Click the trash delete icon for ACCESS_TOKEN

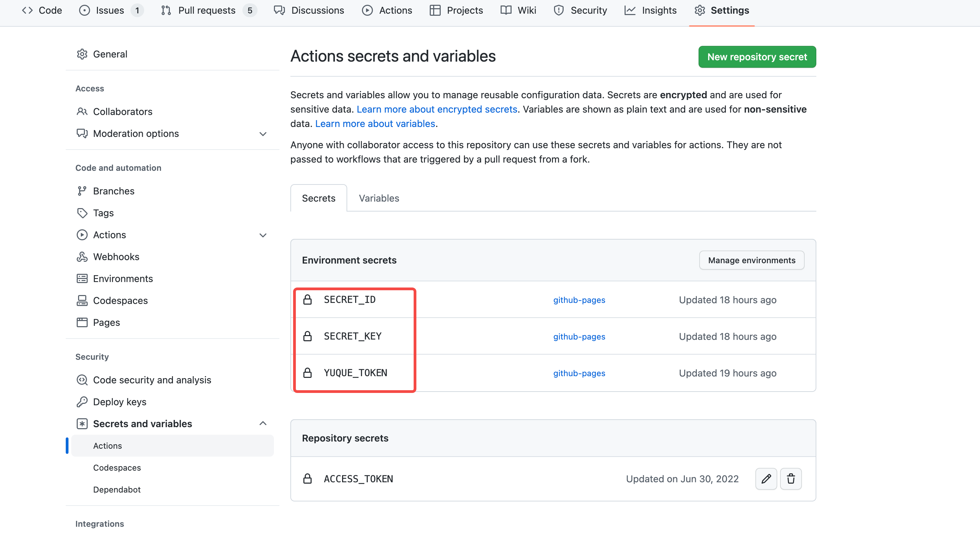791,478
